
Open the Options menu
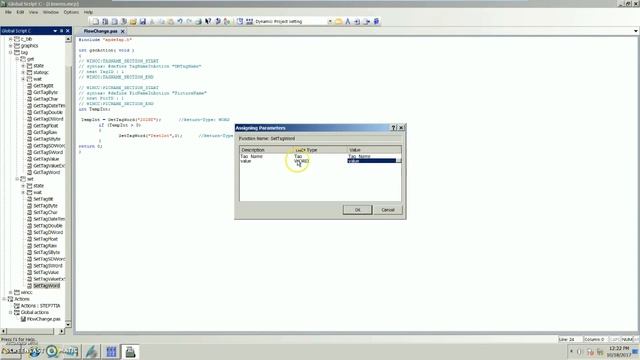point(71,12)
